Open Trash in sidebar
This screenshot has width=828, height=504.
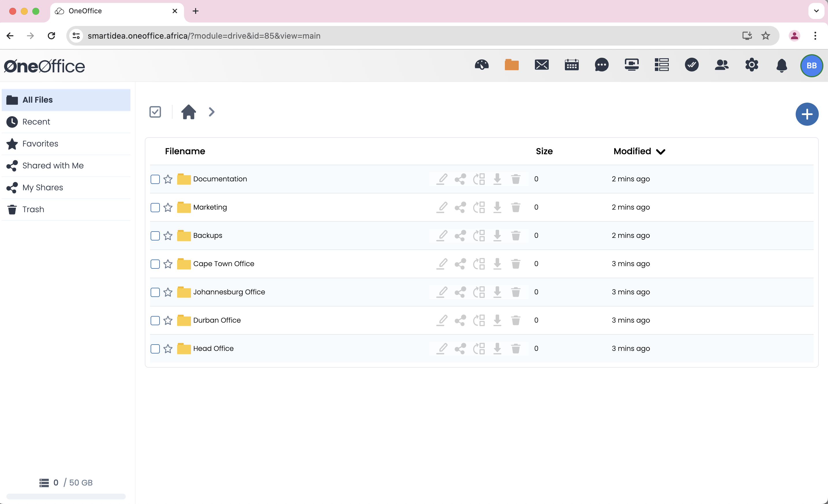coord(66,209)
